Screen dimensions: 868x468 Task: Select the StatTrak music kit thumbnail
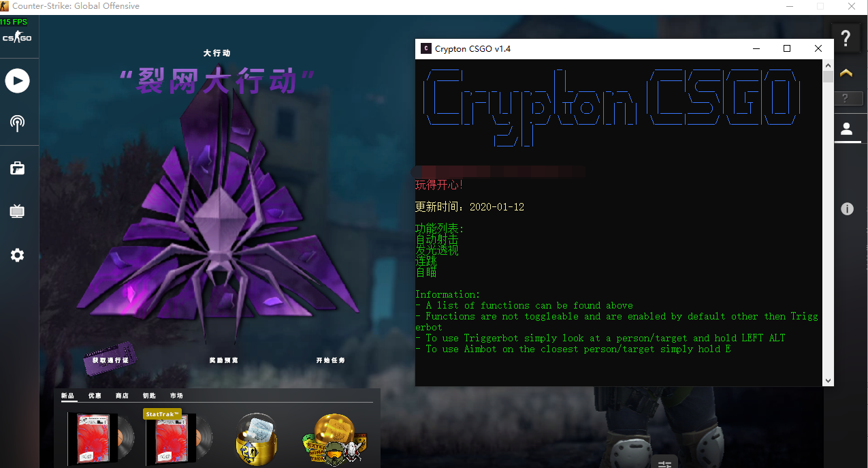pos(177,439)
